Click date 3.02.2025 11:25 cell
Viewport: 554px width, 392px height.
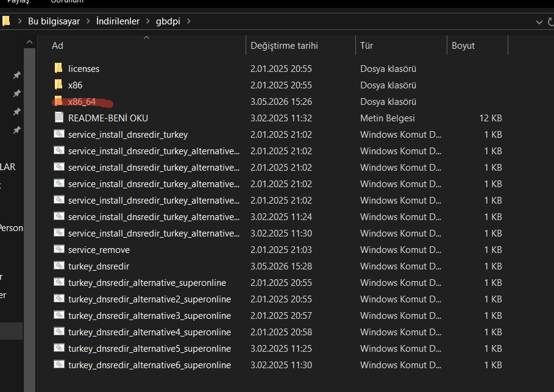tap(281, 349)
